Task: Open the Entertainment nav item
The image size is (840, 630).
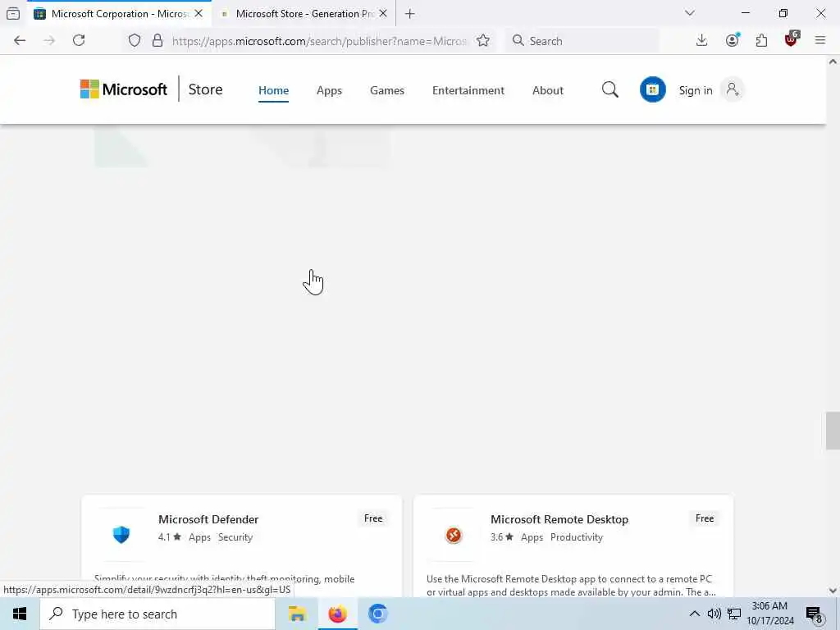Action: [468, 90]
